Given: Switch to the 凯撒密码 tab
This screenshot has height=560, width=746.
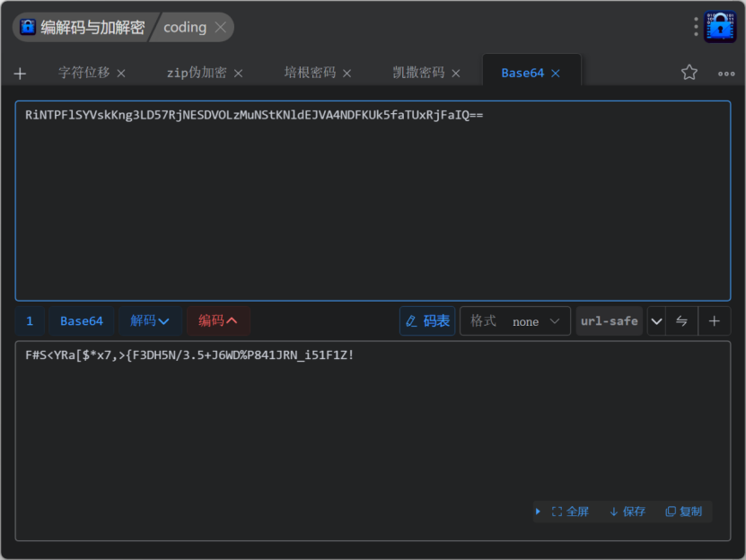Looking at the screenshot, I should (x=418, y=73).
